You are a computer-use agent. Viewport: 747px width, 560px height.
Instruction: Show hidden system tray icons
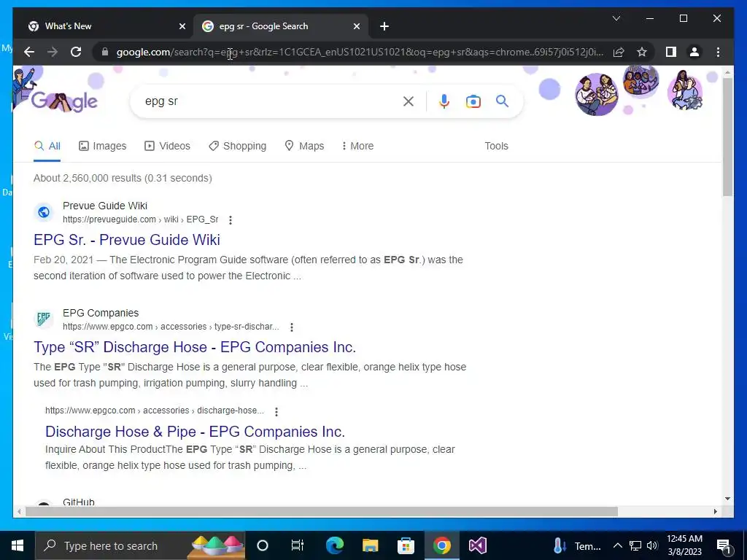coord(617,545)
